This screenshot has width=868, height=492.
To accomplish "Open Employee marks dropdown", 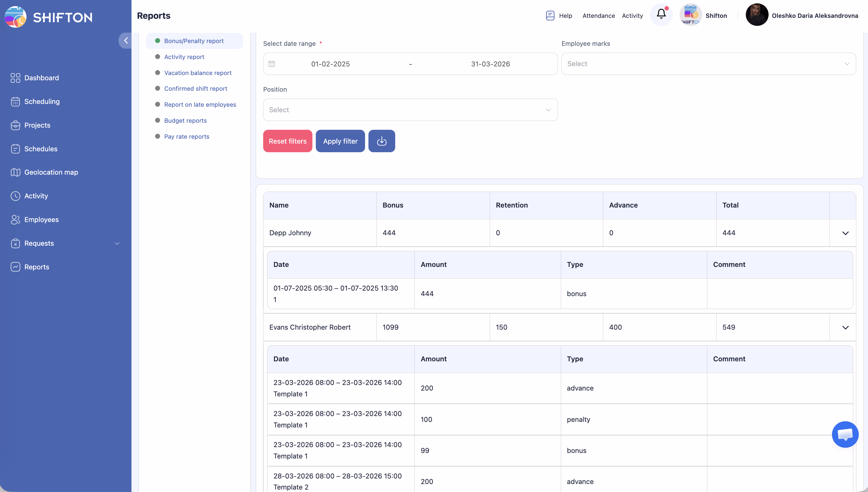I will coord(708,64).
